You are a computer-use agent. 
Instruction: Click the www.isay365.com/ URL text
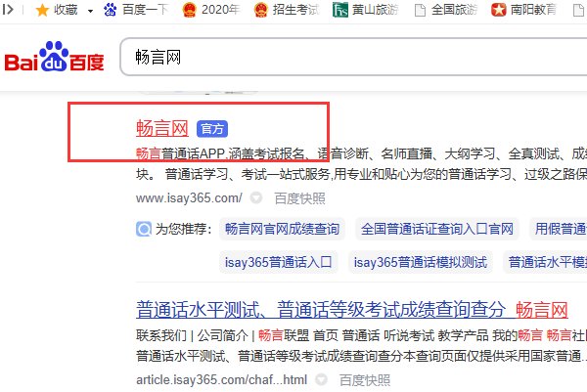[x=189, y=197]
